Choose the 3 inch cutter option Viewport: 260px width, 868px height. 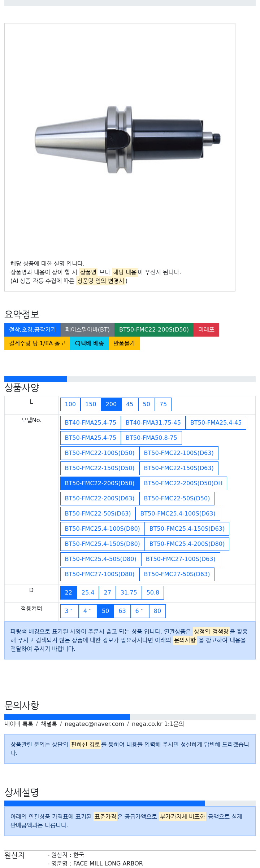point(69,611)
